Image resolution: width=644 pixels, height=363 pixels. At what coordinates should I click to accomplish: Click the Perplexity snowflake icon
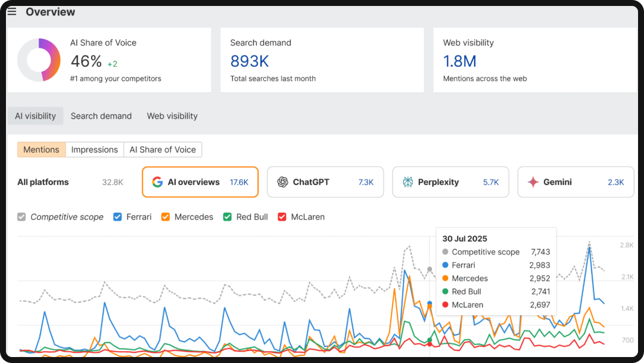[x=409, y=181]
